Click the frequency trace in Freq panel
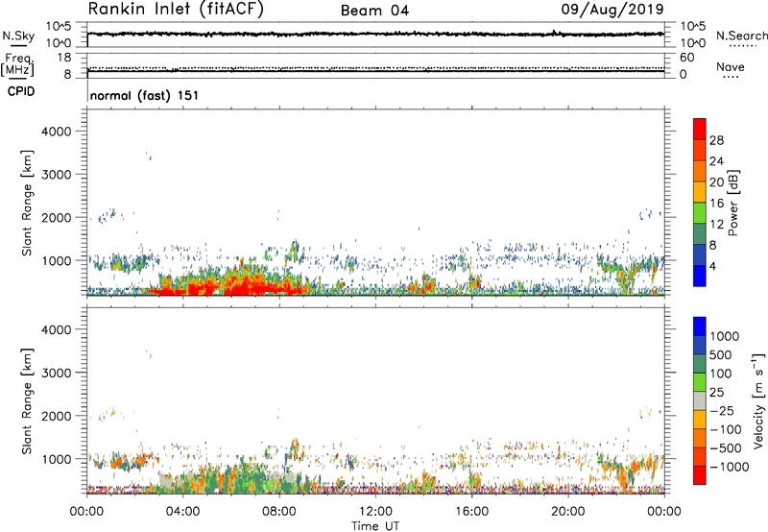768x532 pixels. tap(375, 71)
